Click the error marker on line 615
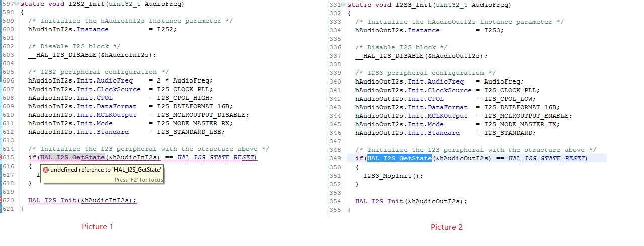 2,157
